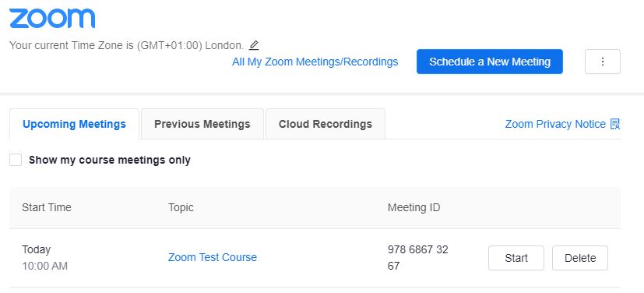View the Cloud Recordings tab
Image resolution: width=644 pixels, height=293 pixels.
click(326, 124)
